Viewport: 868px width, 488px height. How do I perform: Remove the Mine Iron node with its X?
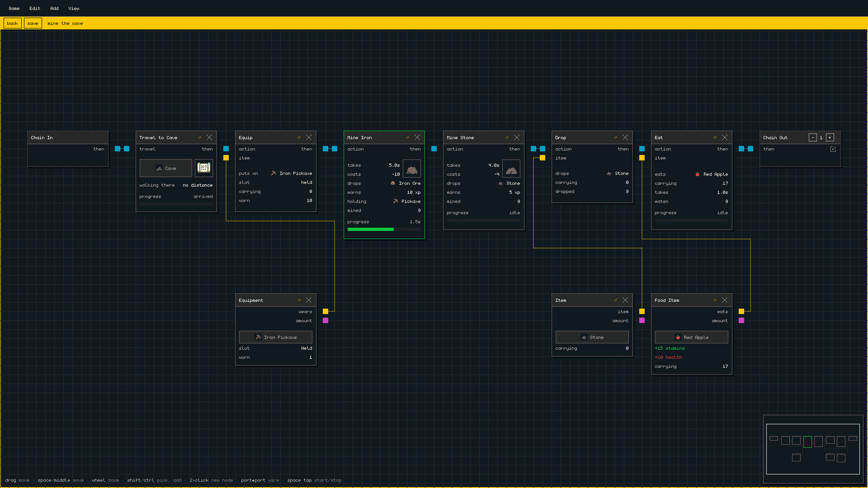click(x=417, y=137)
